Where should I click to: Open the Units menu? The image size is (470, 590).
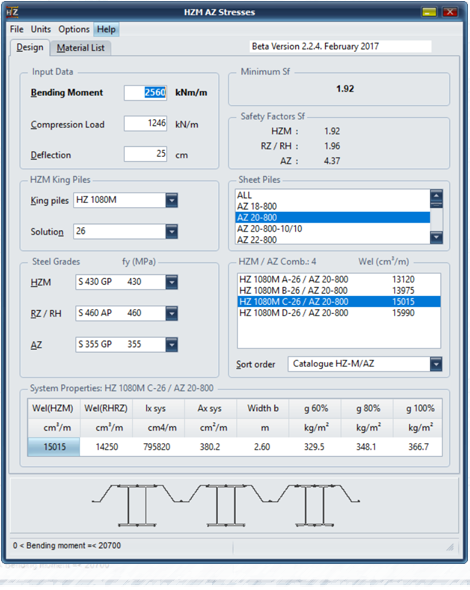pos(41,29)
